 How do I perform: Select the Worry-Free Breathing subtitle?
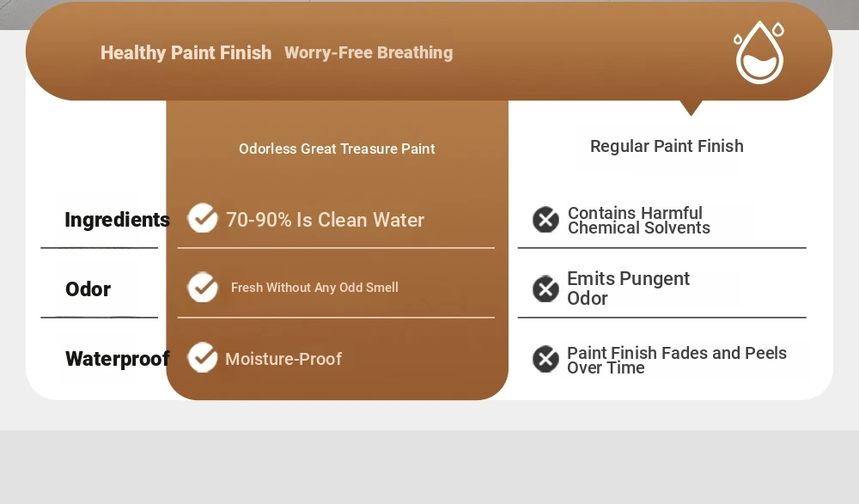coord(369,52)
